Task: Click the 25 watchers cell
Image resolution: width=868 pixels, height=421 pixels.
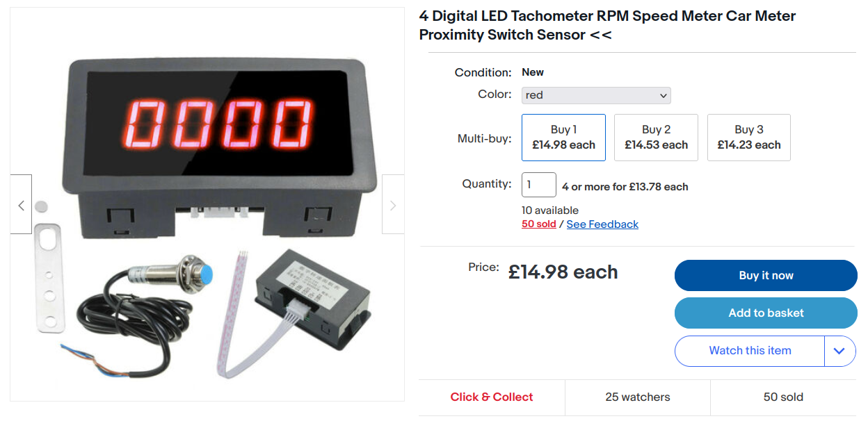Action: (x=638, y=397)
